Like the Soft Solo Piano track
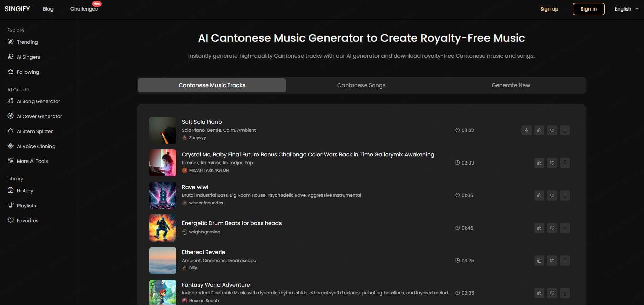The height and width of the screenshot is (305, 644). [539, 130]
